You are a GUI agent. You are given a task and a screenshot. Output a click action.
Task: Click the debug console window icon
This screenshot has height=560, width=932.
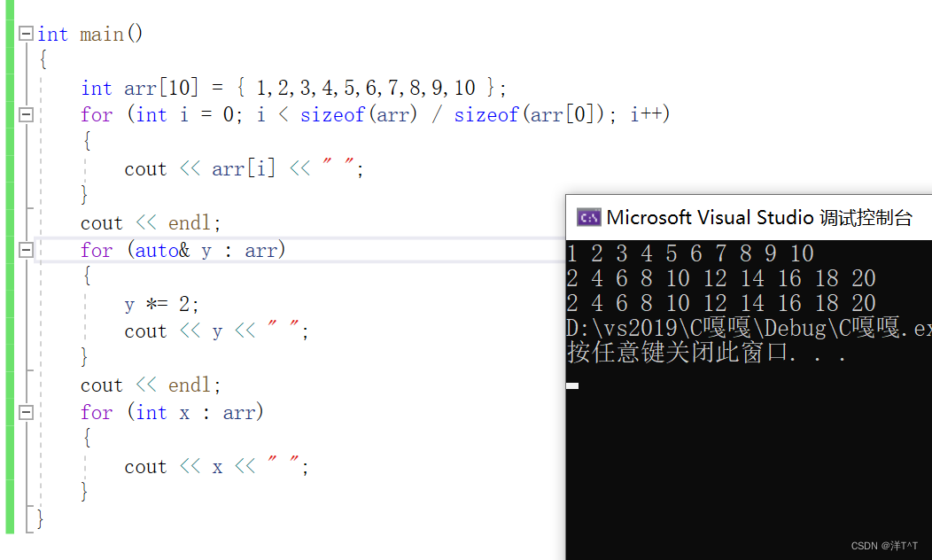[x=588, y=218]
